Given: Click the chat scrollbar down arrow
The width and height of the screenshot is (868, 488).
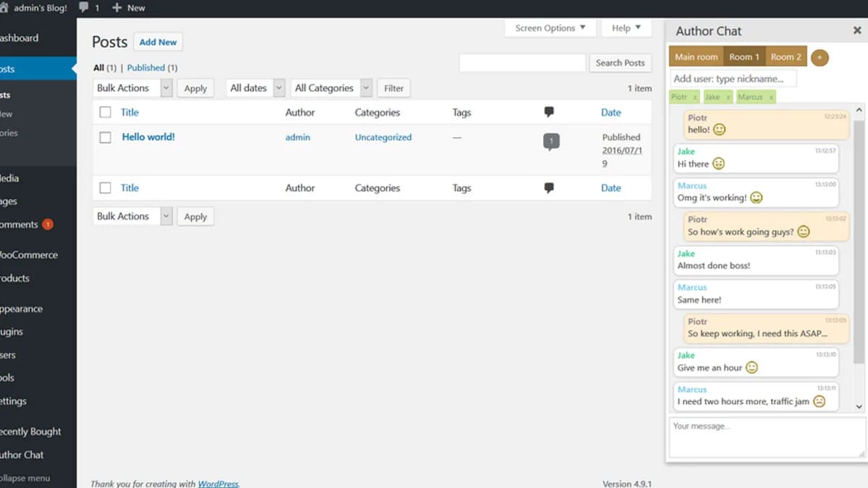Looking at the screenshot, I should (x=859, y=407).
